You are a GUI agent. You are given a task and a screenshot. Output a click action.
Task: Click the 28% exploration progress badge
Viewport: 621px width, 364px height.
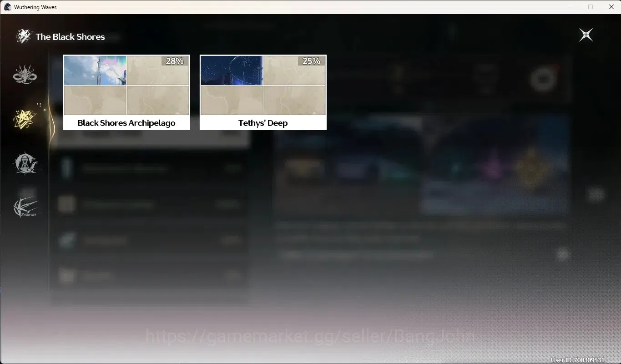(x=175, y=61)
